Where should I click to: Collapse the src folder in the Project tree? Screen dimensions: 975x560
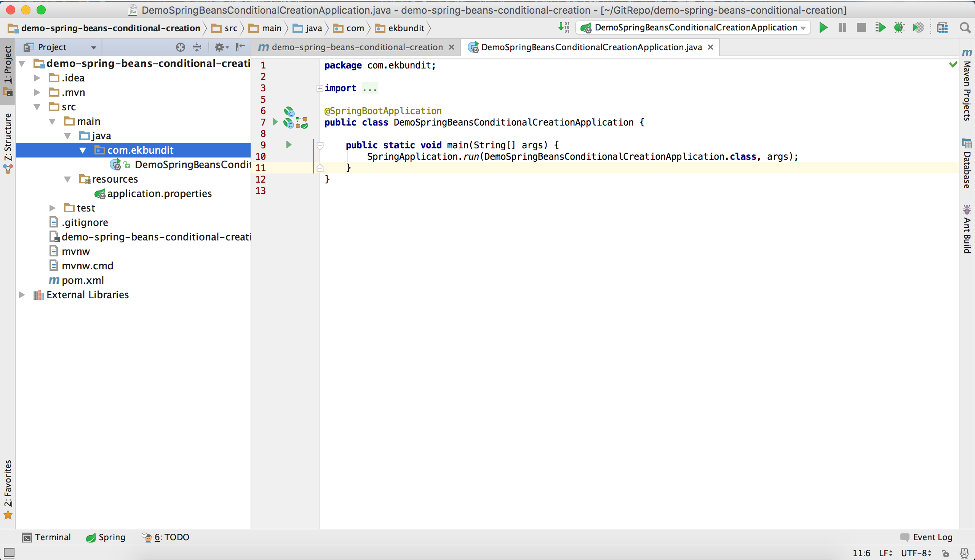point(37,107)
